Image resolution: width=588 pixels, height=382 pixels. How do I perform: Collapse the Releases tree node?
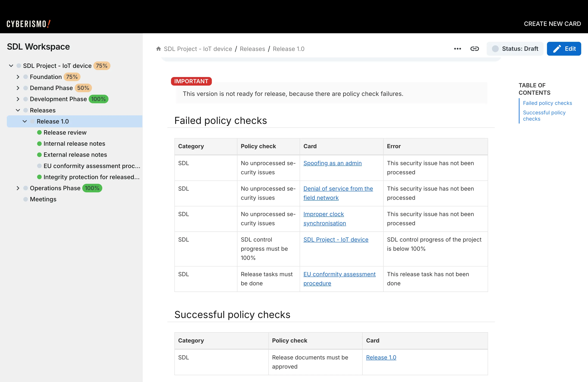(x=18, y=110)
